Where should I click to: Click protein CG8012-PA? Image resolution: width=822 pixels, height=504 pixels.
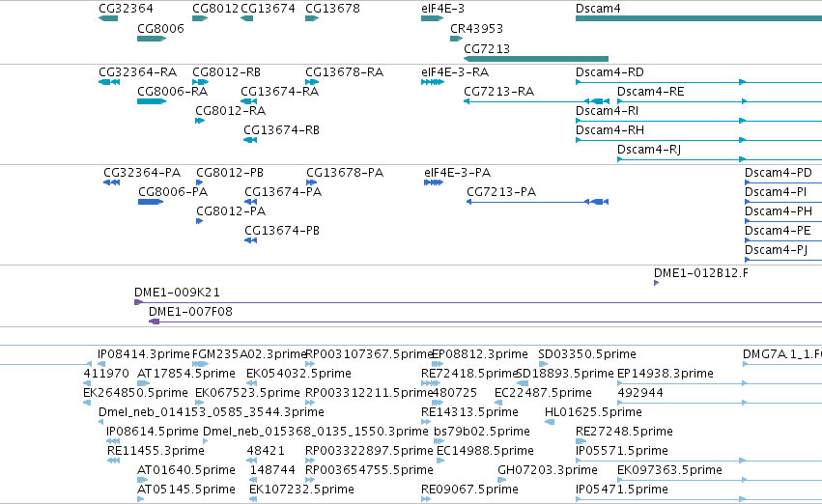click(x=231, y=211)
